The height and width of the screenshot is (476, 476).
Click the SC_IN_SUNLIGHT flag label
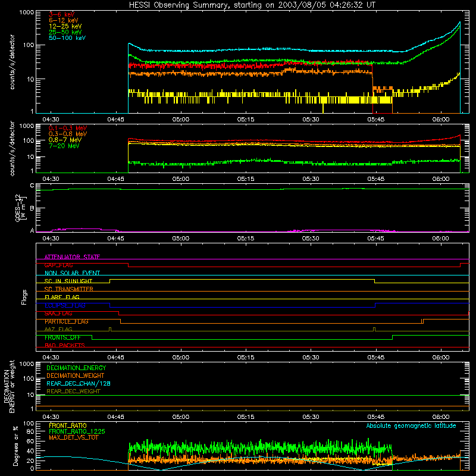pos(68,281)
